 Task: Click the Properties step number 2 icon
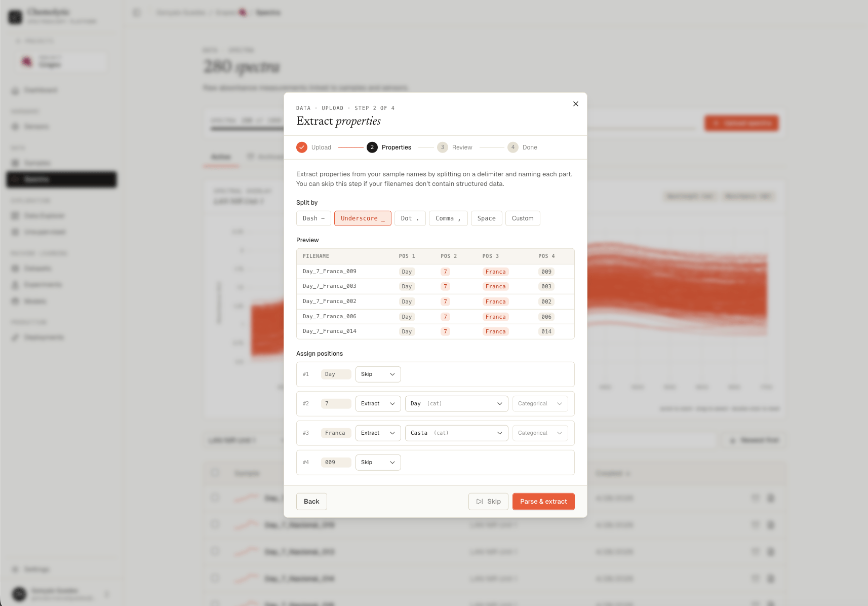[x=372, y=147]
